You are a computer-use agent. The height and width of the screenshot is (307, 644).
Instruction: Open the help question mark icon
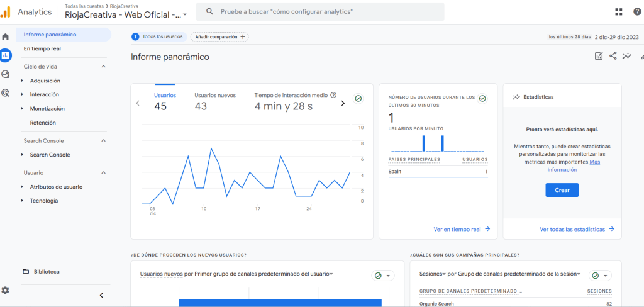[638, 12]
